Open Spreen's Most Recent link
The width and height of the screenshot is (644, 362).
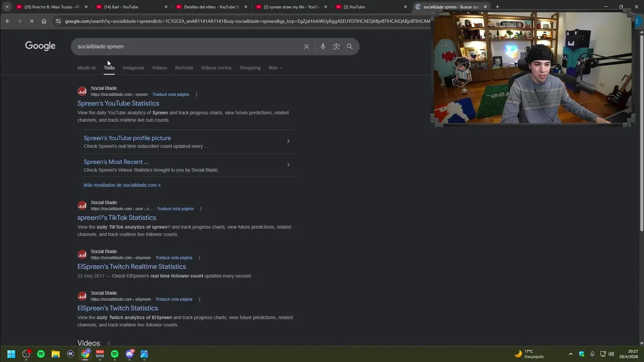(116, 162)
